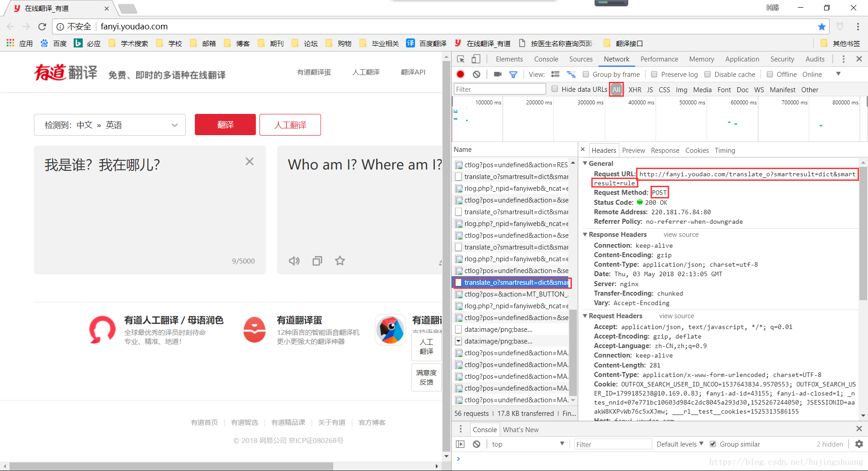Clear the source text input
This screenshot has width=868, height=471.
[x=250, y=161]
